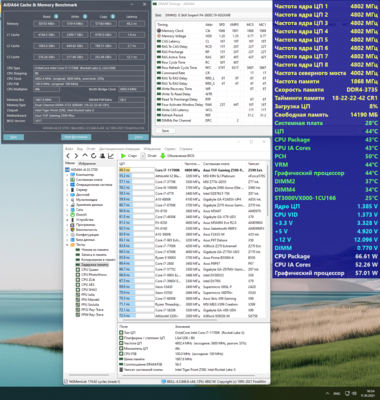Click the Refresh icon in AIDA64 toolbar
The width and height of the screenshot is (380, 400).
click(94, 156)
